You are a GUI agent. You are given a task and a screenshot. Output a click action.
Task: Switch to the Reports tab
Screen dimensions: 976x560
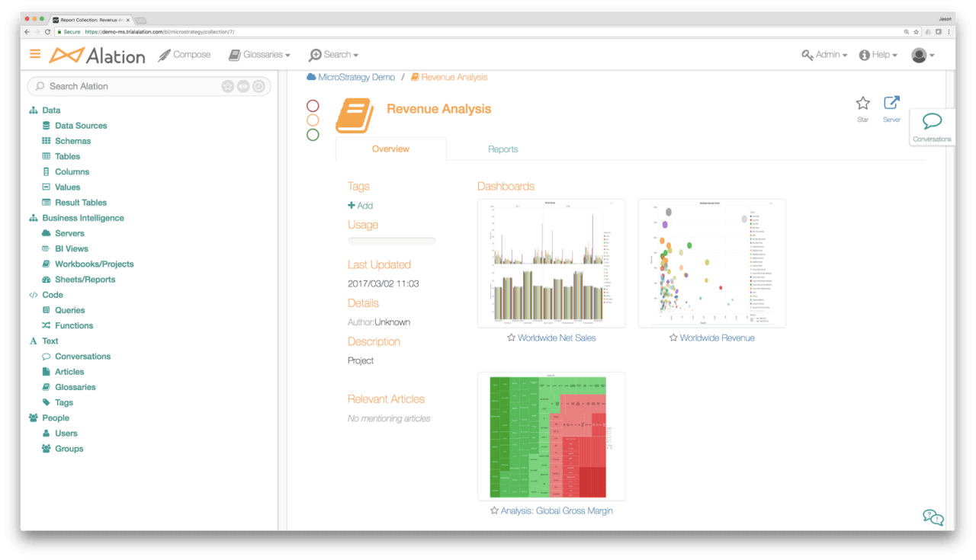point(502,149)
